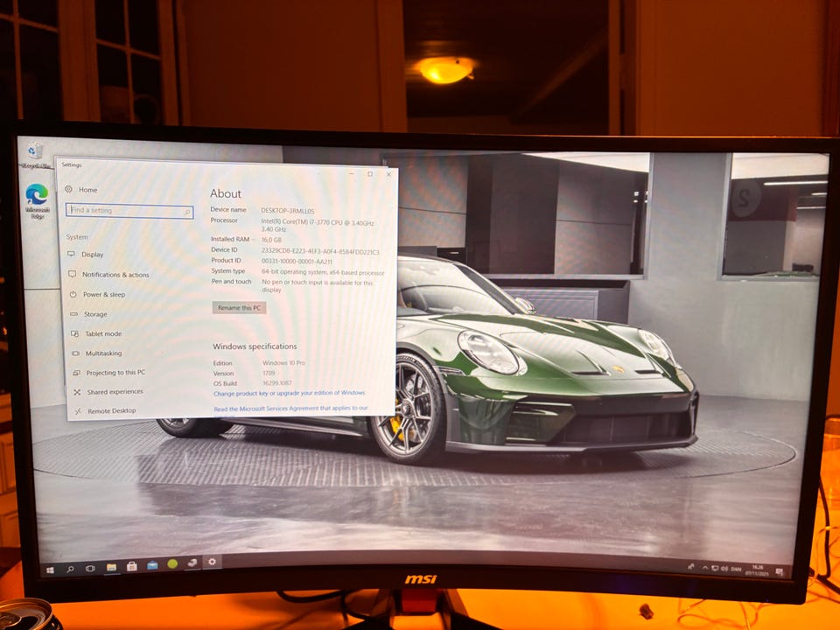Open File Explorer from the taskbar
The image size is (840, 630).
click(x=111, y=567)
